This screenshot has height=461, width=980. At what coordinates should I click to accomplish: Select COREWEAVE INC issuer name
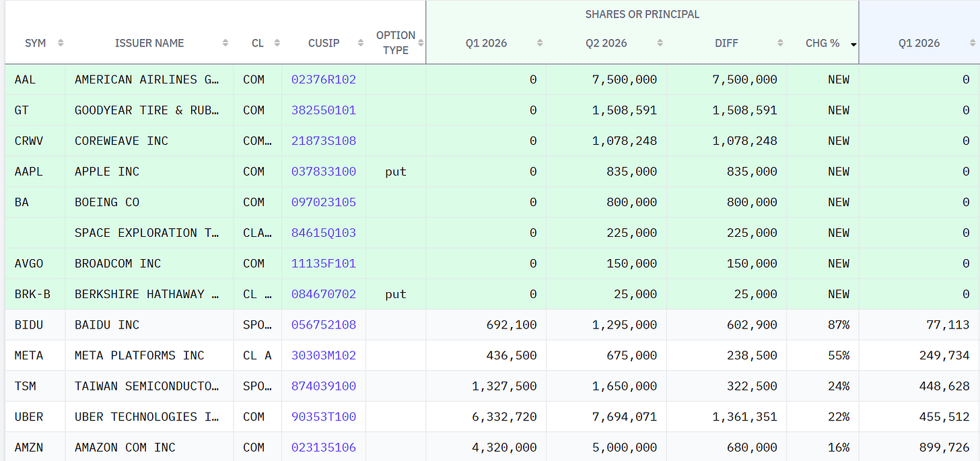pos(122,141)
